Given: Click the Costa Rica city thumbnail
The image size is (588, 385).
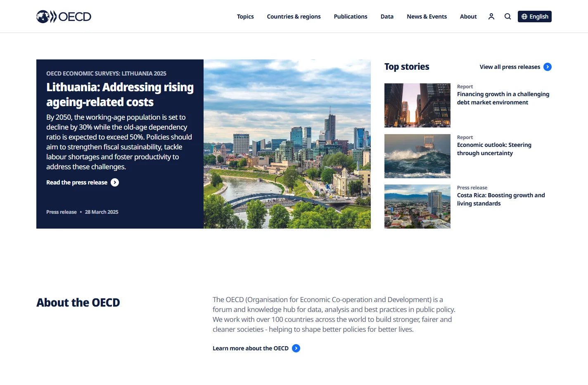Looking at the screenshot, I should [417, 206].
